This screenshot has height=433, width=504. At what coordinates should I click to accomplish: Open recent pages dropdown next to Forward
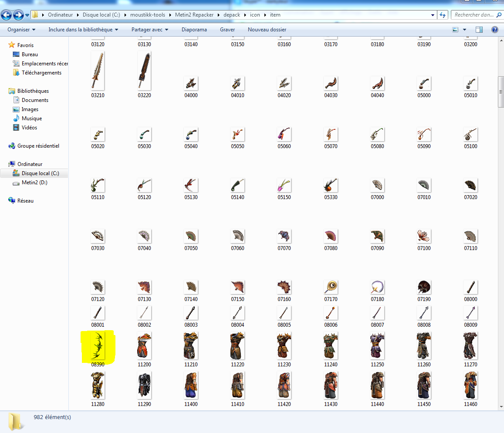27,15
